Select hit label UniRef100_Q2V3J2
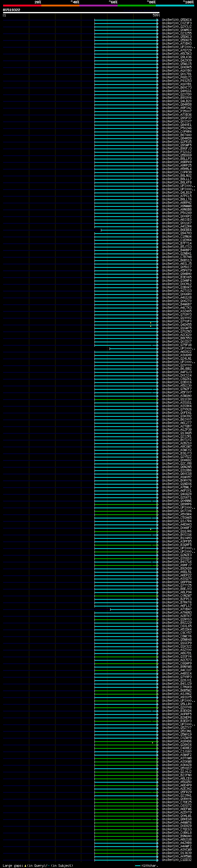This screenshot has height=868, width=197. click(176, 26)
